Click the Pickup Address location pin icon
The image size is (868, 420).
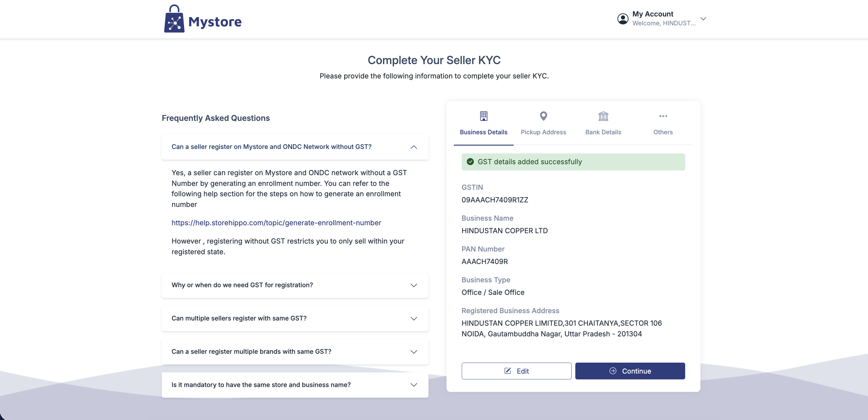coord(543,116)
